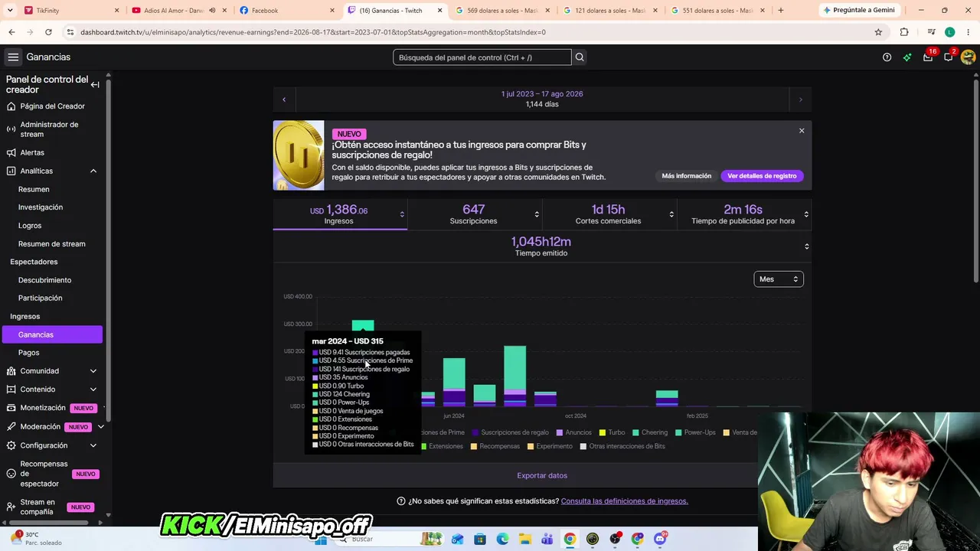Click the green sparkle icon in Twitch header
The height and width of the screenshot is (551, 980).
pyautogui.click(x=907, y=57)
